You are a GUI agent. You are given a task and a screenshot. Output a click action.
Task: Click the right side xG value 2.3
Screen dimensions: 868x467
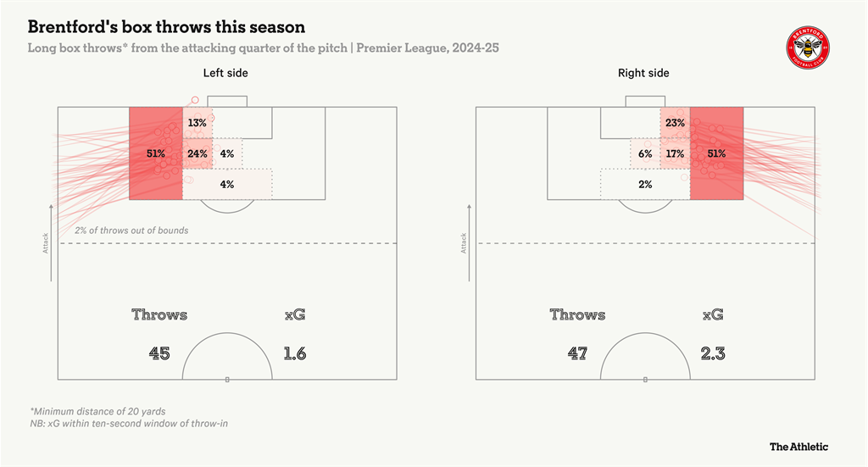(713, 353)
